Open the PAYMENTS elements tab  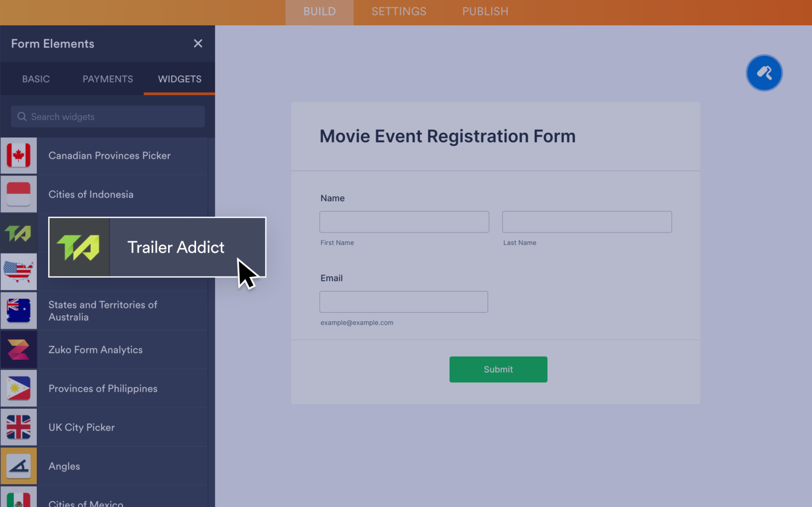tap(108, 79)
